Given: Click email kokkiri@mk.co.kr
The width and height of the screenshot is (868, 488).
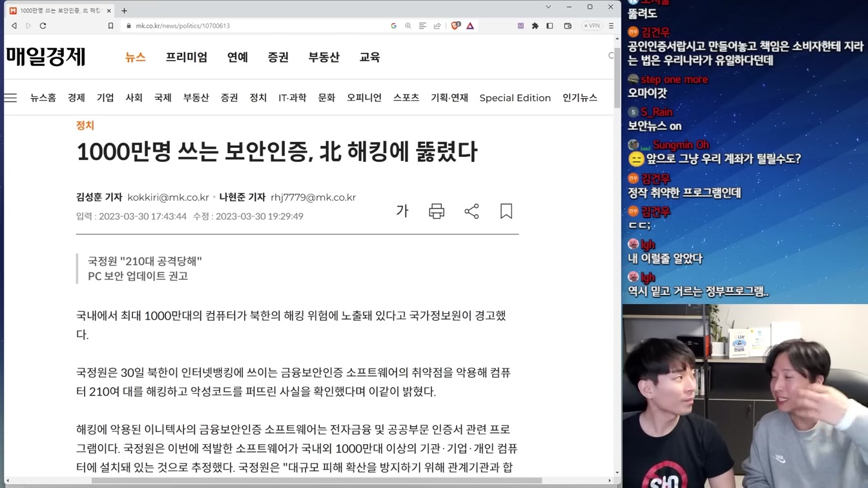Looking at the screenshot, I should 168,198.
